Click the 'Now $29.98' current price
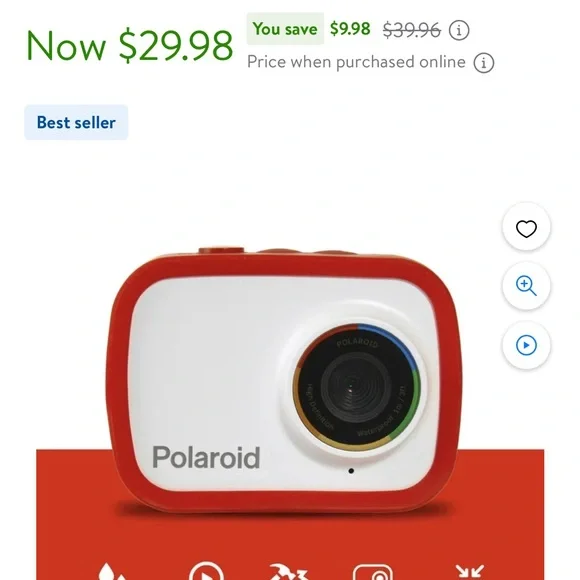The width and height of the screenshot is (580, 580). pos(129,45)
